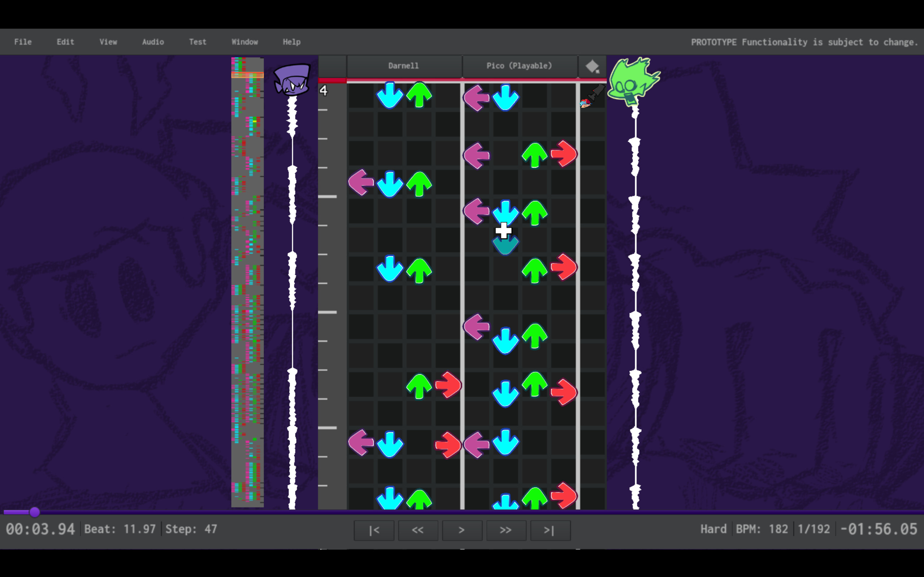Click the measure number 4 on the ruler

point(324,91)
